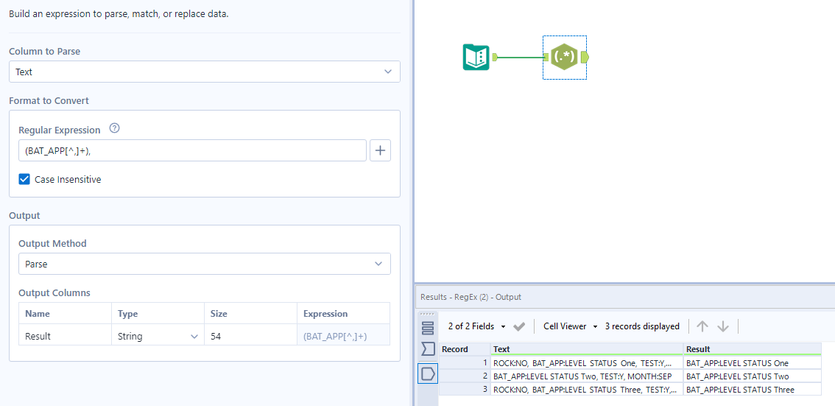Open the Cell Viewer menu

570,326
